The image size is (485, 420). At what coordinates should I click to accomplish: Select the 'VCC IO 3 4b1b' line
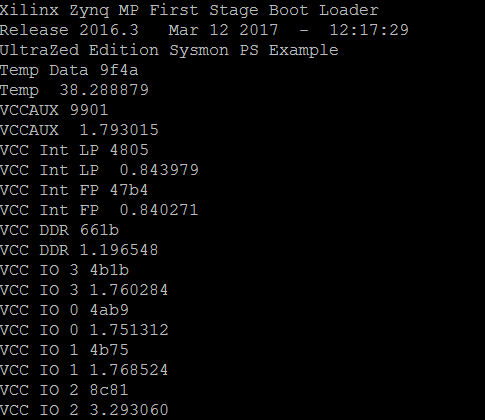[64, 270]
